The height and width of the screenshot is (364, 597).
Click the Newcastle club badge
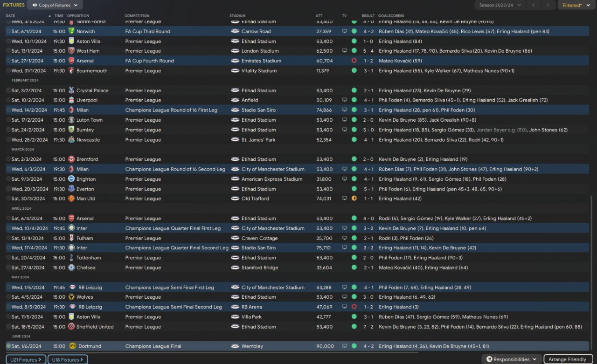71,140
